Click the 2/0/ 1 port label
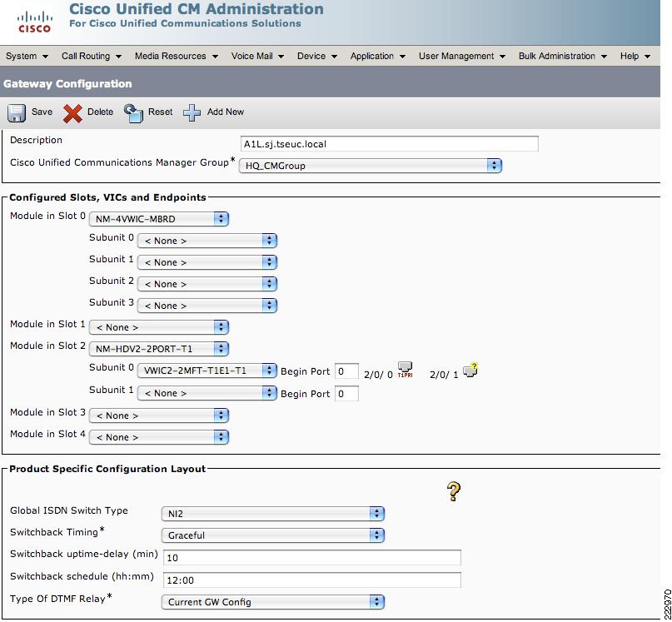 [444, 375]
